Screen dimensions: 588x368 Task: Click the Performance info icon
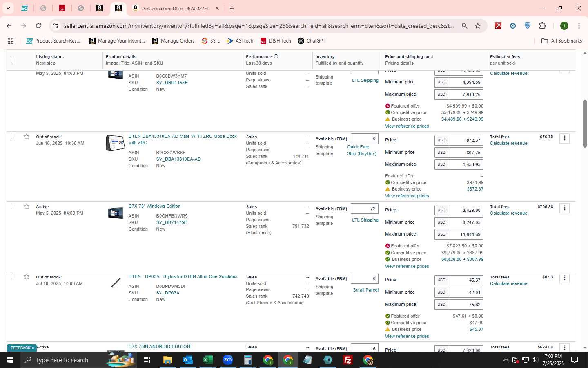276,56
